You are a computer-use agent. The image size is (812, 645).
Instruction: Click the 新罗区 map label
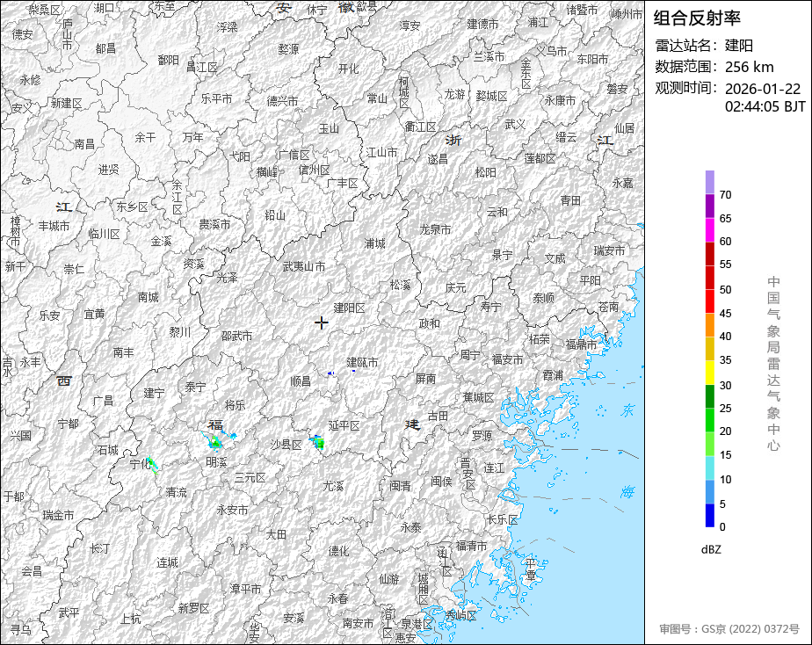(x=193, y=608)
